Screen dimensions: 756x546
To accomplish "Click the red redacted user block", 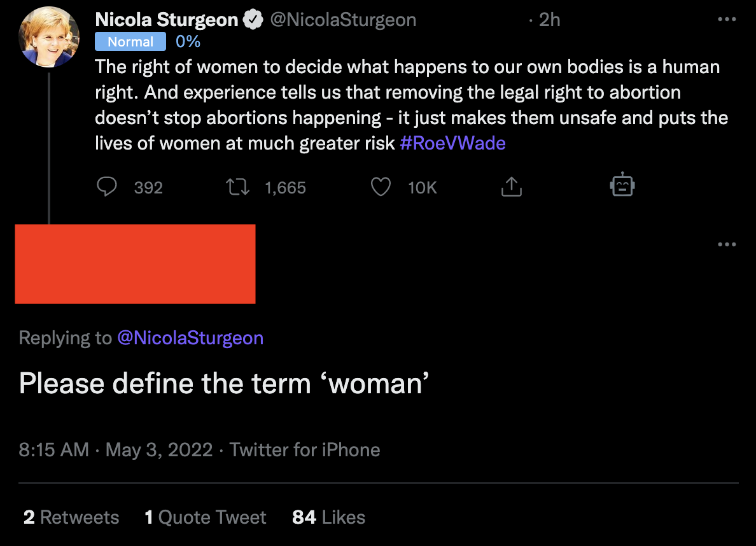I will pyautogui.click(x=135, y=264).
